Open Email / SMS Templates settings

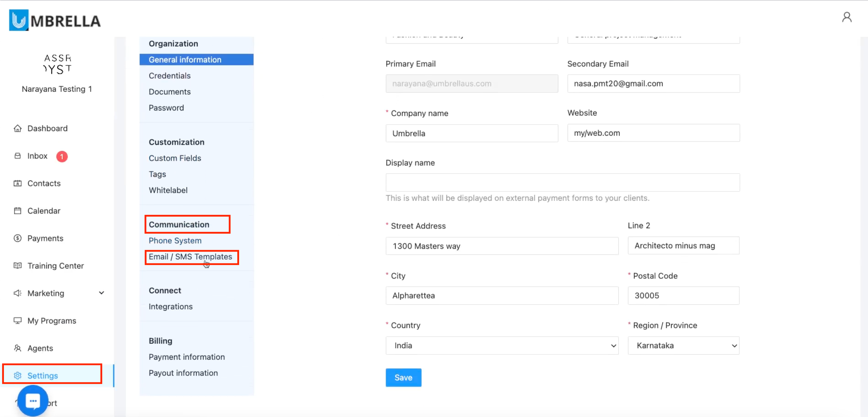[190, 257]
